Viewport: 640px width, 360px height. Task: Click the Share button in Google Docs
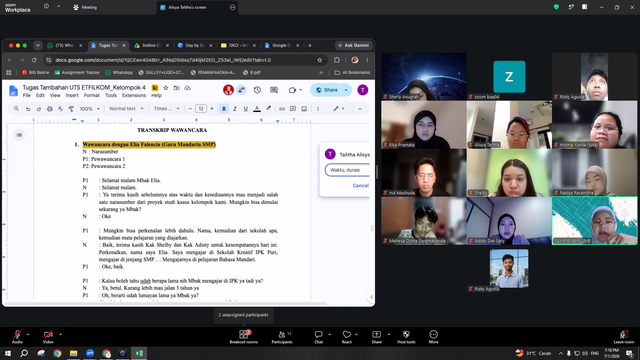point(327,90)
